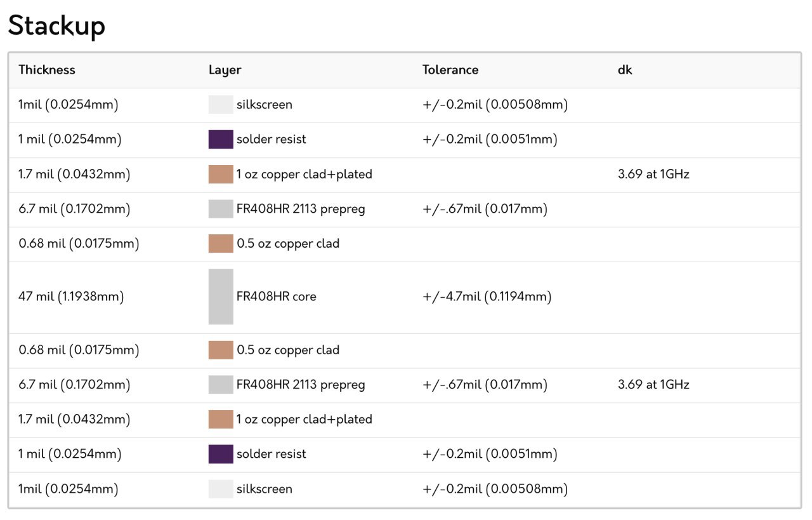
Task: Click the top 1 oz copper swatch
Action: click(221, 174)
